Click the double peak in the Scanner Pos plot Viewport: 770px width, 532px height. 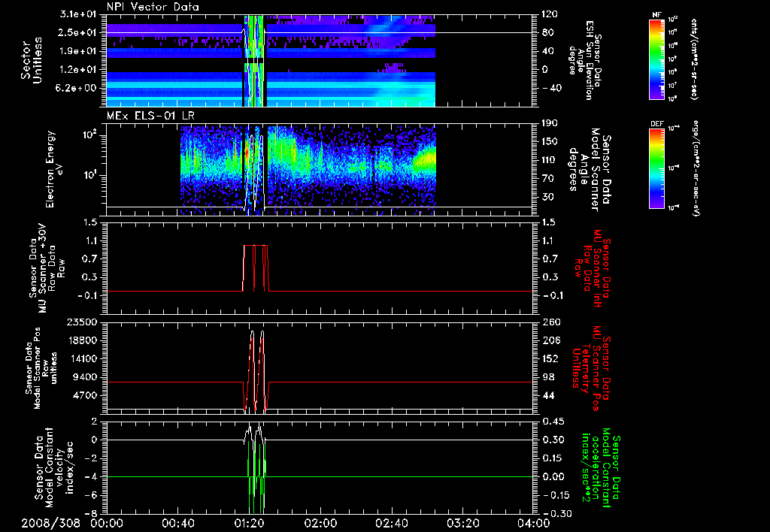(256, 371)
